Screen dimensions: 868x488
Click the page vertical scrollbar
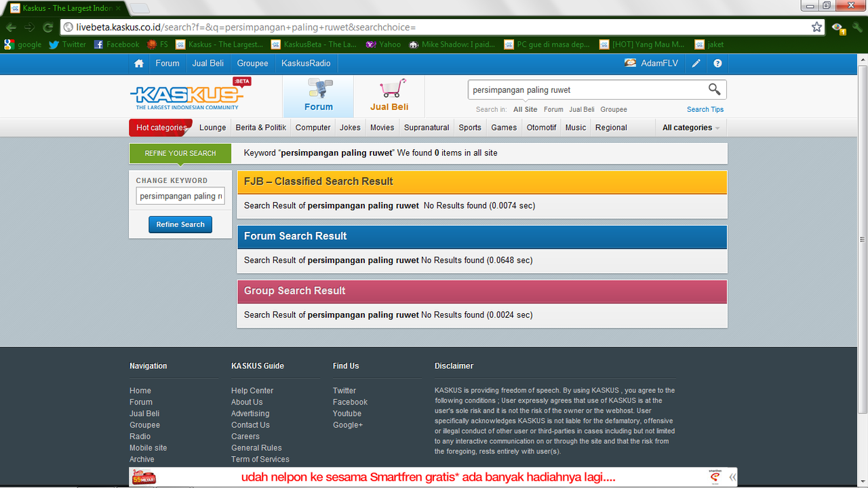pyautogui.click(x=863, y=239)
